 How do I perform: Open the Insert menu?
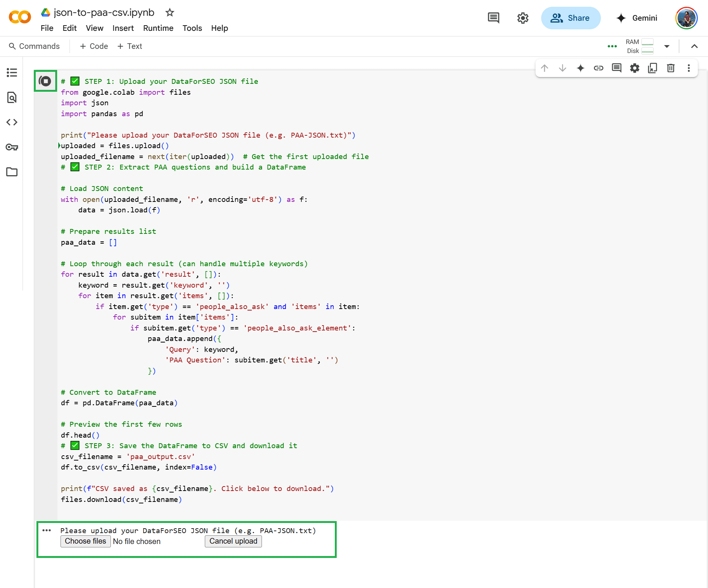(x=123, y=28)
